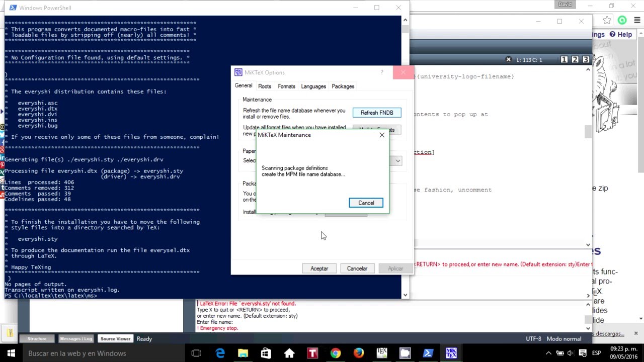Open the red T application on taskbar
This screenshot has height=362, width=644.
(x=312, y=353)
